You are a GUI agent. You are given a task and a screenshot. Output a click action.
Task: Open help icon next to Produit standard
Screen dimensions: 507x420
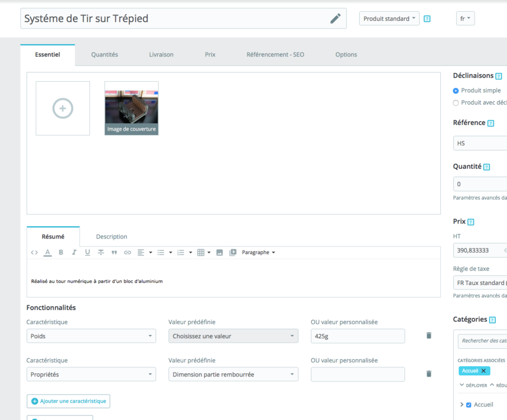pyautogui.click(x=427, y=19)
